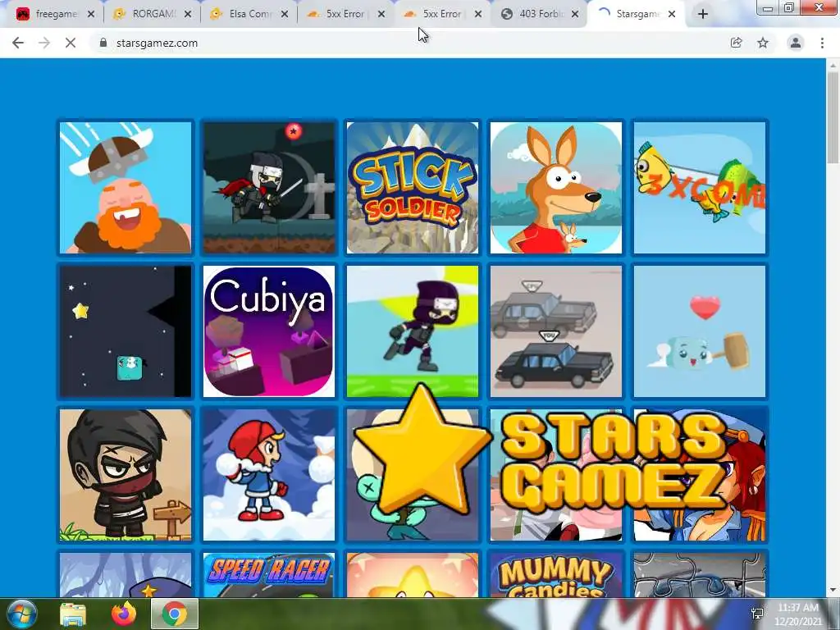Open a new tab with the plus button
Image resolution: width=840 pixels, height=630 pixels.
703,14
